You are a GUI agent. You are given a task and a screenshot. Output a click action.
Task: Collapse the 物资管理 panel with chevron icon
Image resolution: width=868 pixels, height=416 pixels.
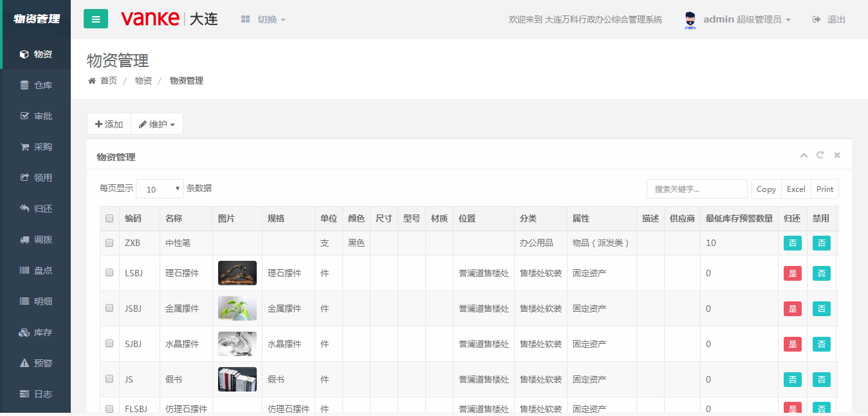tap(804, 155)
